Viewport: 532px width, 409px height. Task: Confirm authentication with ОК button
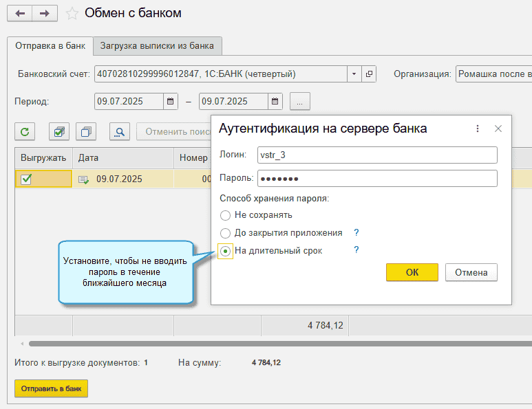[x=412, y=272]
